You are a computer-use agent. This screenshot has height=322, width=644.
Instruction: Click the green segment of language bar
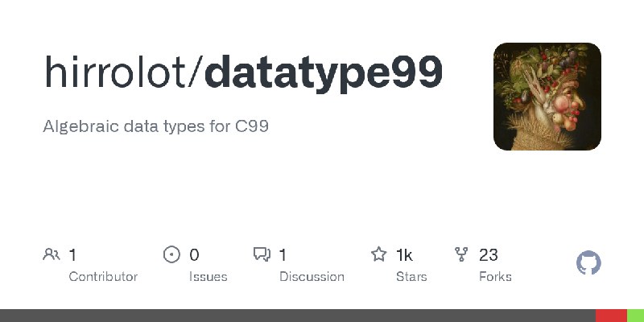coord(635,316)
